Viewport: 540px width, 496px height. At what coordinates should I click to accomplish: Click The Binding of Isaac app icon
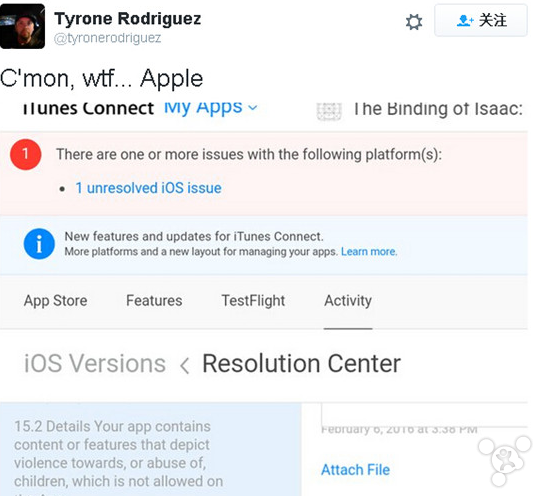[329, 111]
